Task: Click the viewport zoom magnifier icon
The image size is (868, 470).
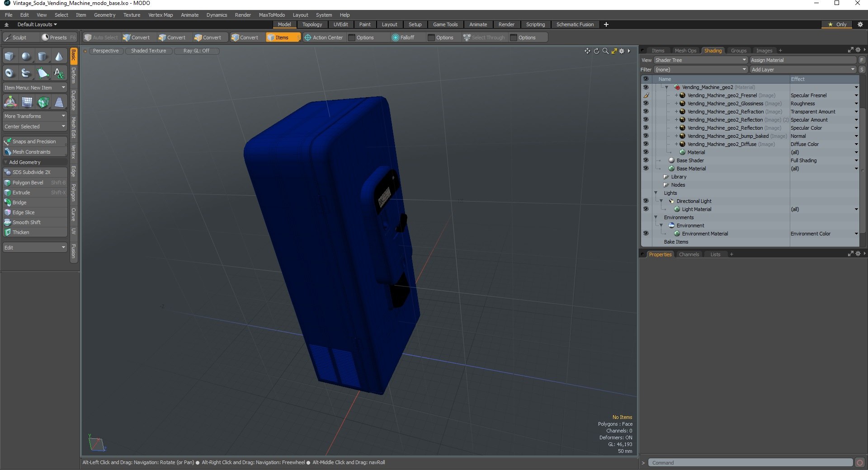Action: (605, 51)
